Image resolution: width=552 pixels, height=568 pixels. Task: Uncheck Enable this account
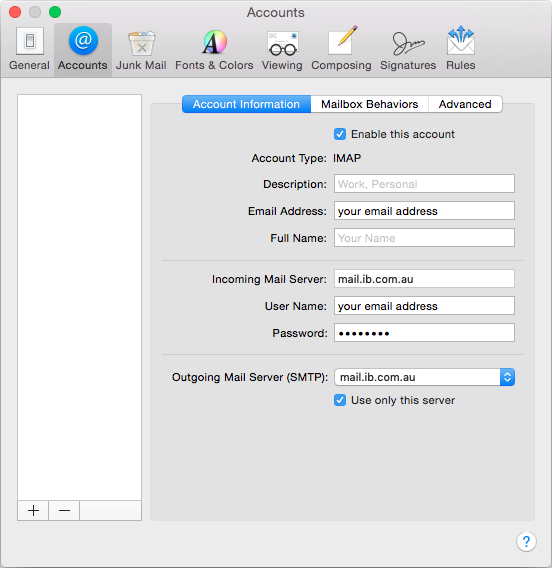[340, 134]
